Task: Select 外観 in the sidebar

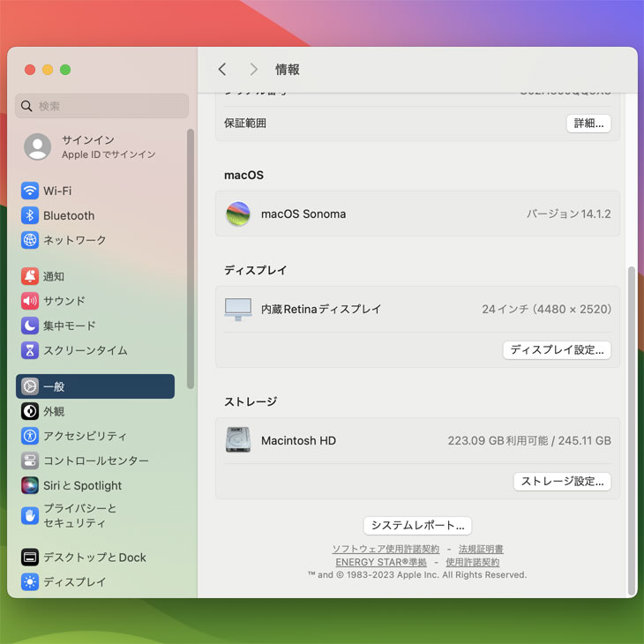Action: [x=53, y=411]
